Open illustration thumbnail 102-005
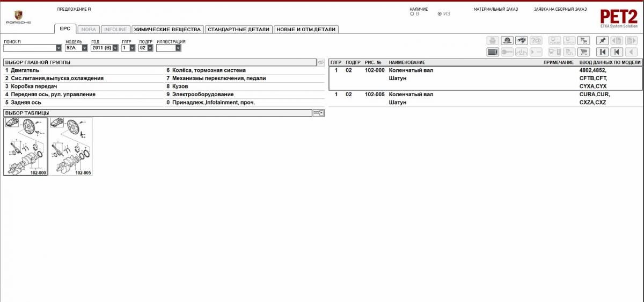This screenshot has height=302, width=644. pyautogui.click(x=70, y=146)
